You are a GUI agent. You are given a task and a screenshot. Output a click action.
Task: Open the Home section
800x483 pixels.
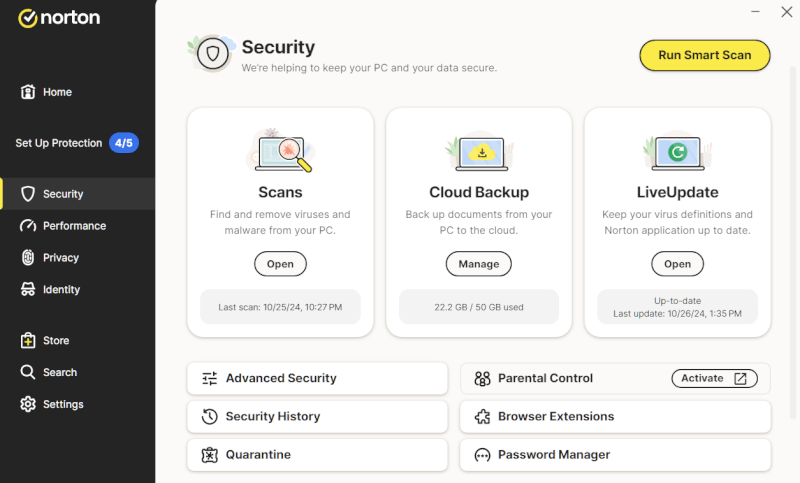[x=78, y=92]
